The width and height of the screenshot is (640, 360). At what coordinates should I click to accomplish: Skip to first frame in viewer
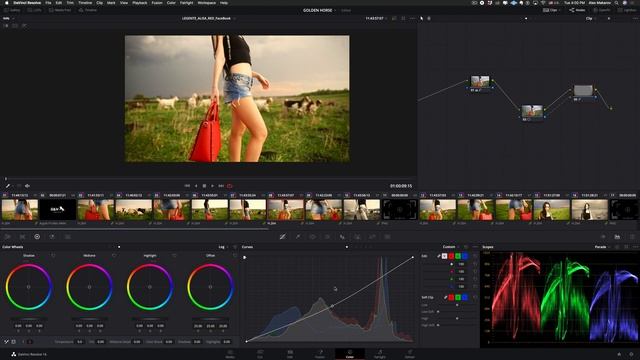point(187,186)
